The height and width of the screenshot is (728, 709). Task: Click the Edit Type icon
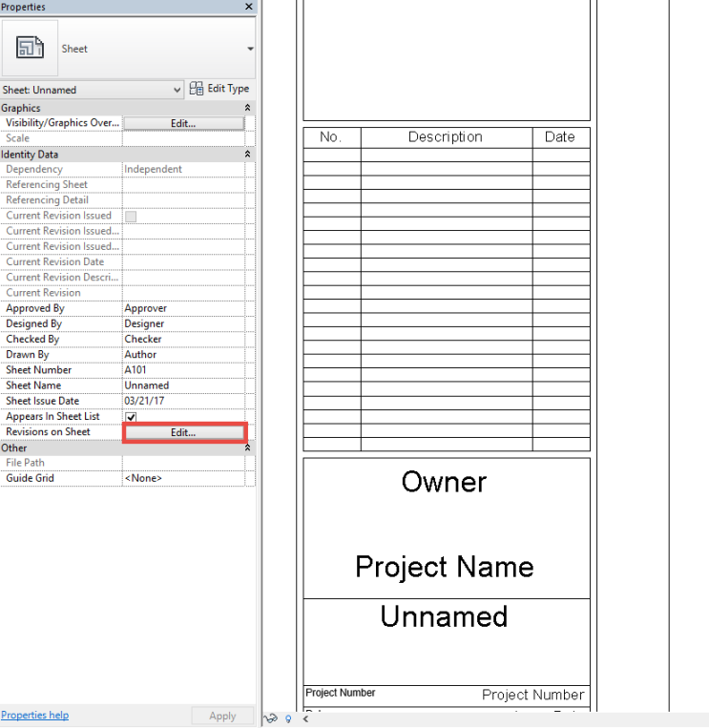197,89
